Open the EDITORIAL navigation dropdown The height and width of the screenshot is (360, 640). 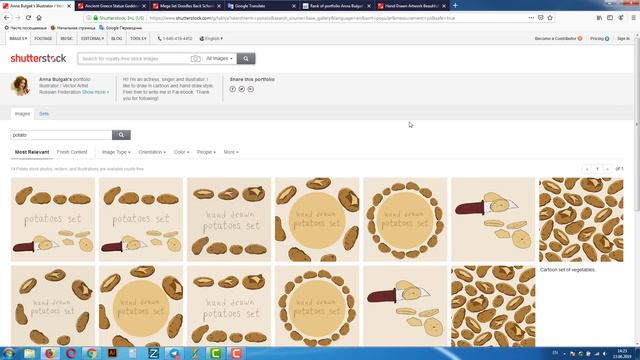pyautogui.click(x=92, y=38)
